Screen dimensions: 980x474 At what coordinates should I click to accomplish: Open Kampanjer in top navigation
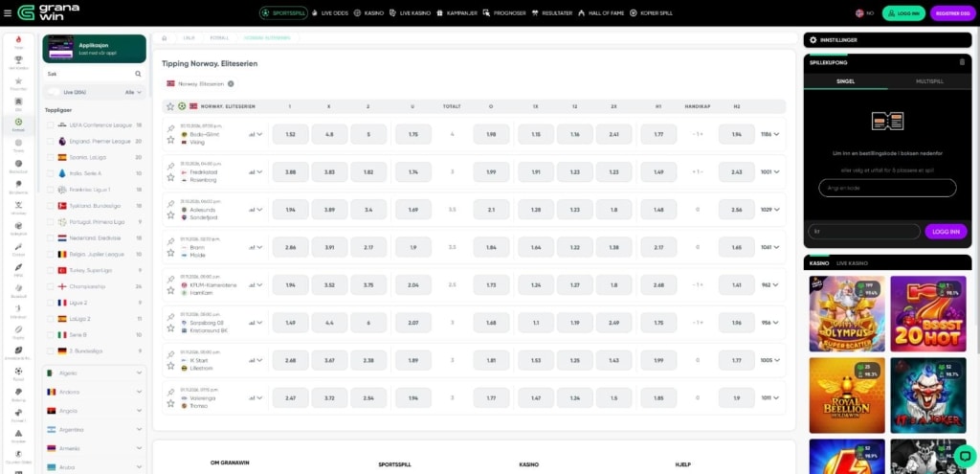click(x=457, y=13)
